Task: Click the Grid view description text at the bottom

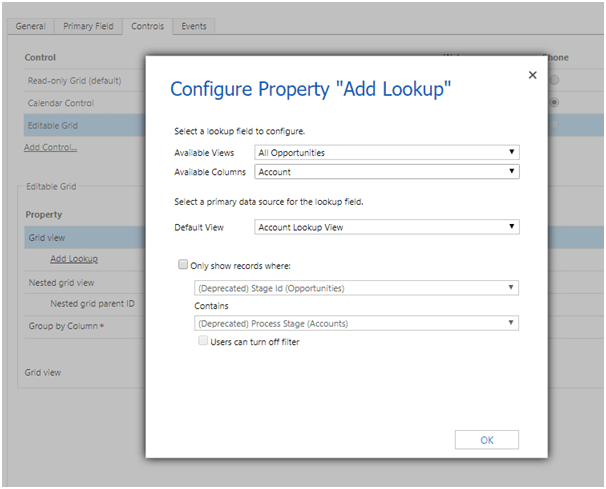Action: point(43,372)
